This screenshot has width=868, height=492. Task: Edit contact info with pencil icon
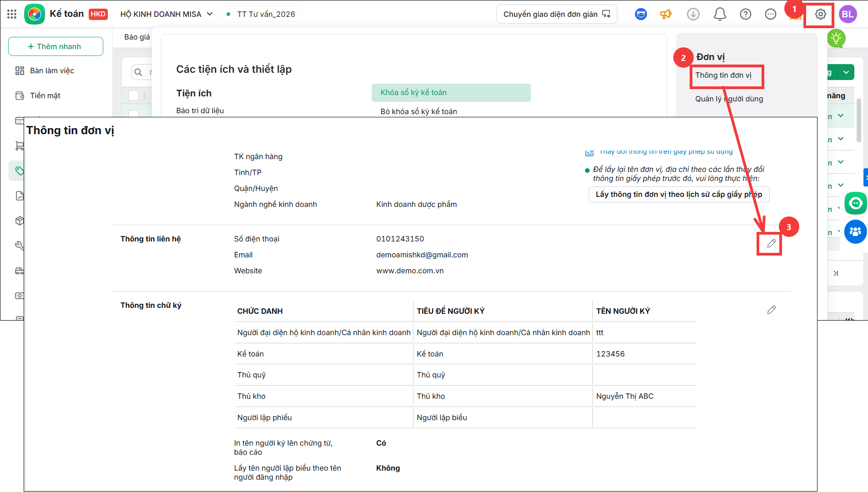tap(771, 243)
